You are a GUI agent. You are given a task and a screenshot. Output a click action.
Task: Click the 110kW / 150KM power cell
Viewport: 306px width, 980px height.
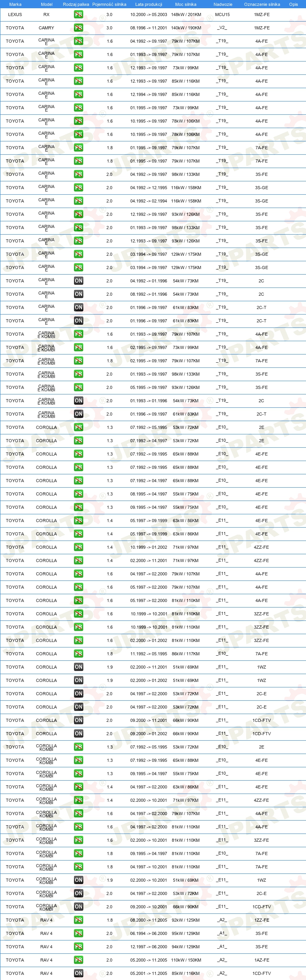pyautogui.click(x=186, y=960)
